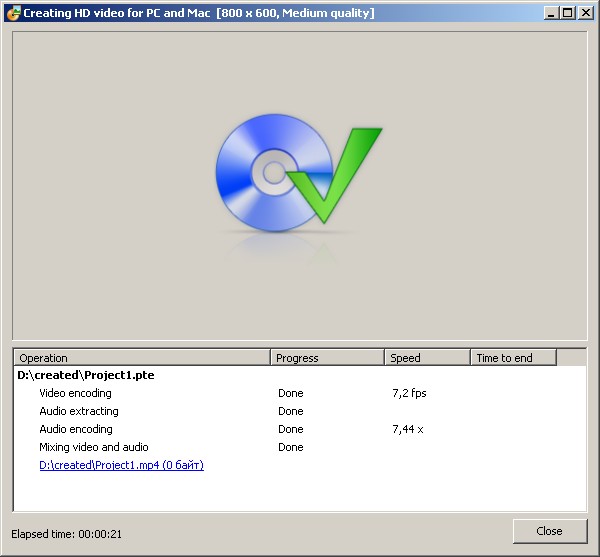This screenshot has height=557, width=600.
Task: Sort by the Progress column header
Action: point(327,358)
